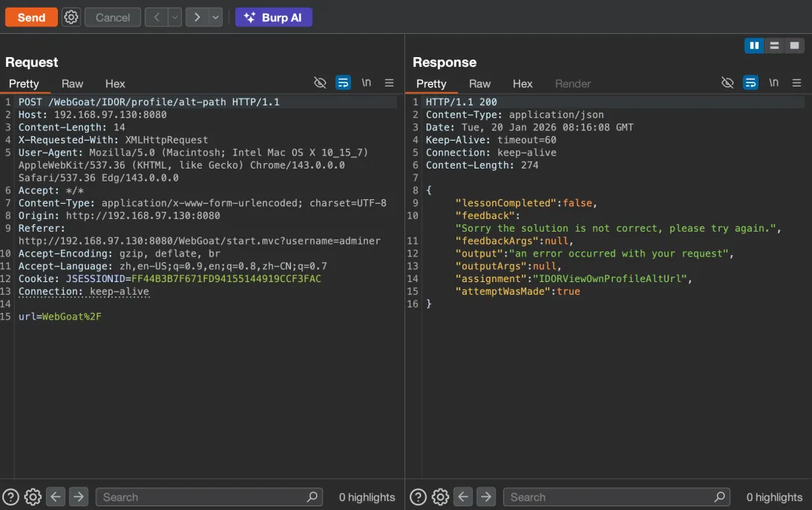
Task: Open Response panel hamburger menu
Action: [796, 83]
